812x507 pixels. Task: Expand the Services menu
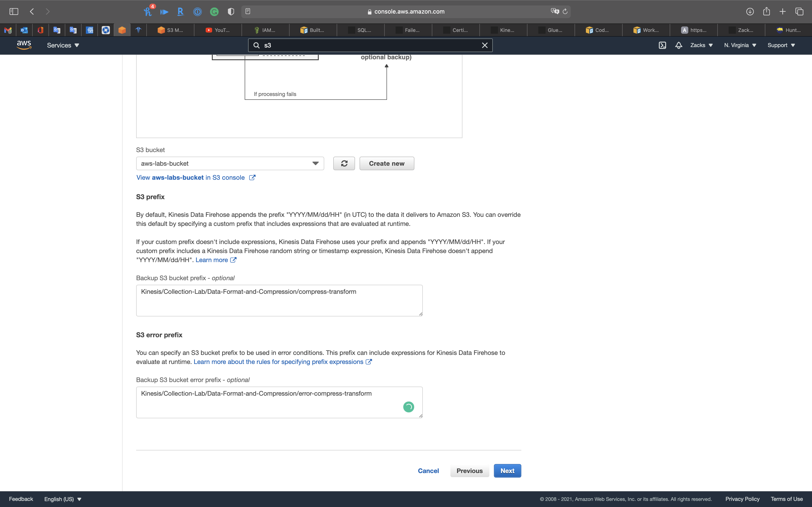pos(63,45)
